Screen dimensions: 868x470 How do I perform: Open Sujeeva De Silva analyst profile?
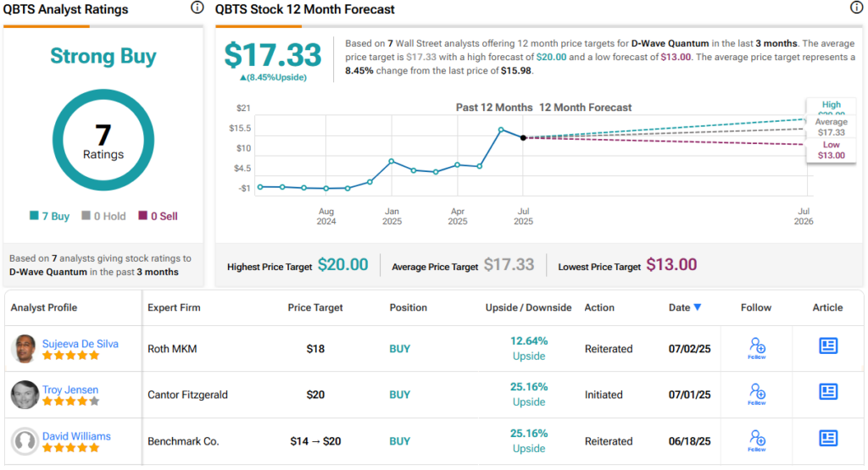[81, 343]
